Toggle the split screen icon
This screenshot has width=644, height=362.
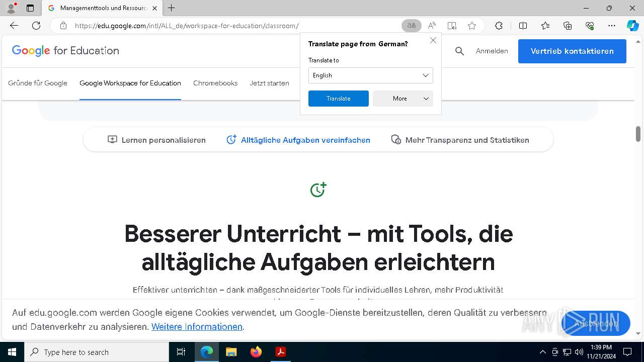pos(523,26)
